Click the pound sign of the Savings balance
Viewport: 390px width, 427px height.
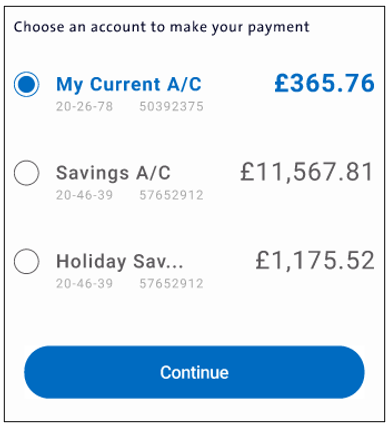click(248, 172)
